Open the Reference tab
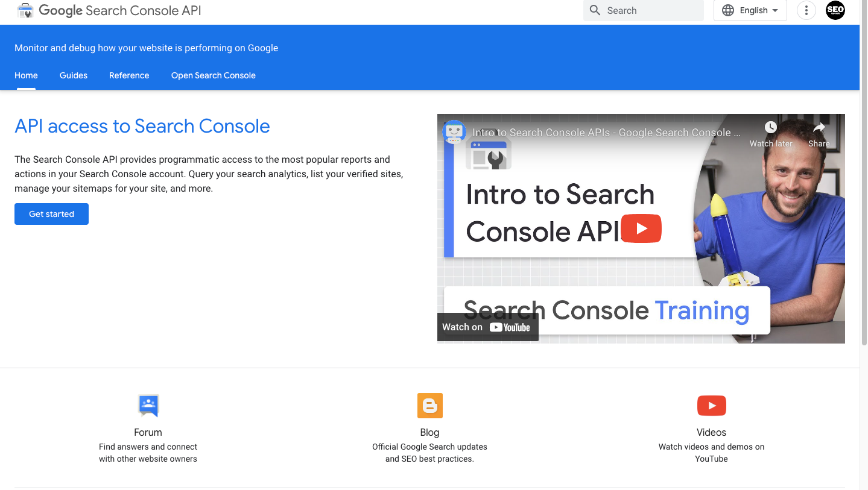This screenshot has width=868, height=490. coord(129,75)
